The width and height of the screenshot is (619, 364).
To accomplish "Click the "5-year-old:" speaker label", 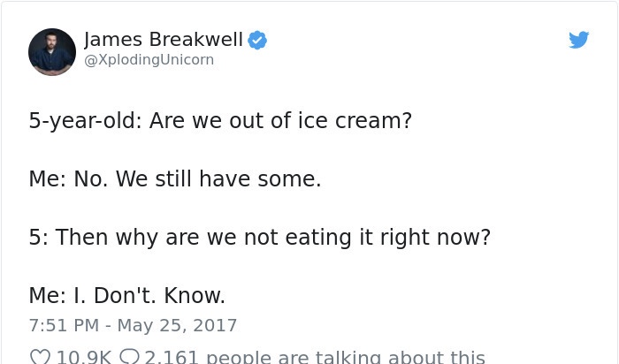I will point(85,121).
